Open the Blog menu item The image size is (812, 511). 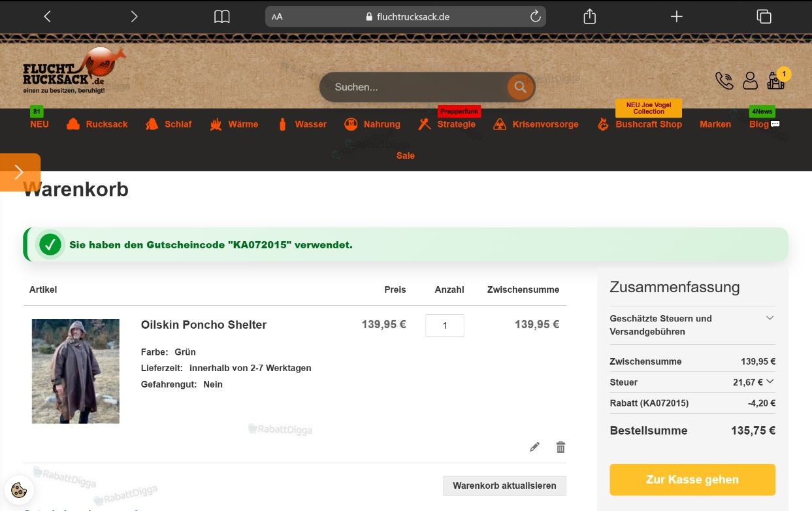759,124
